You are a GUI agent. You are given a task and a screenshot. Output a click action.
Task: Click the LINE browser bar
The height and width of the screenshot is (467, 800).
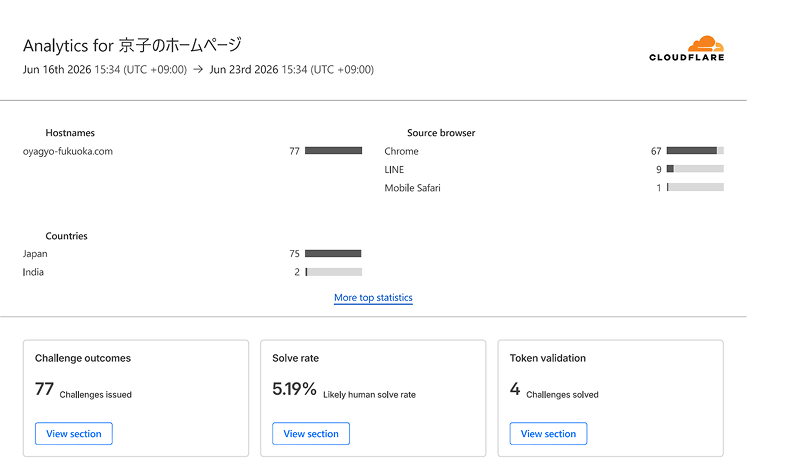695,169
